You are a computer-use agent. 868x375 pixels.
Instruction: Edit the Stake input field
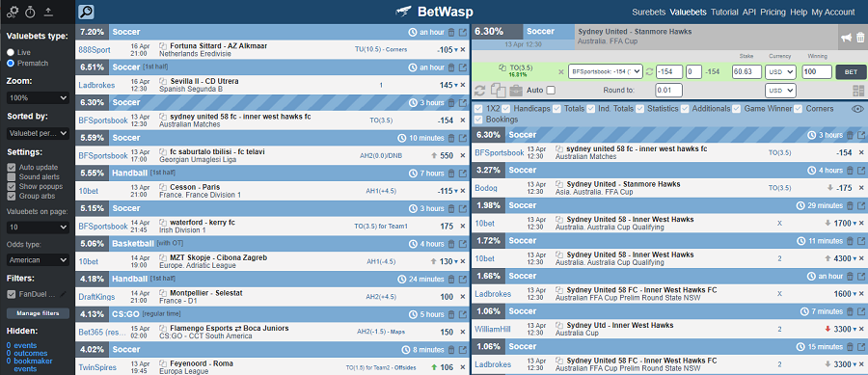pos(746,72)
